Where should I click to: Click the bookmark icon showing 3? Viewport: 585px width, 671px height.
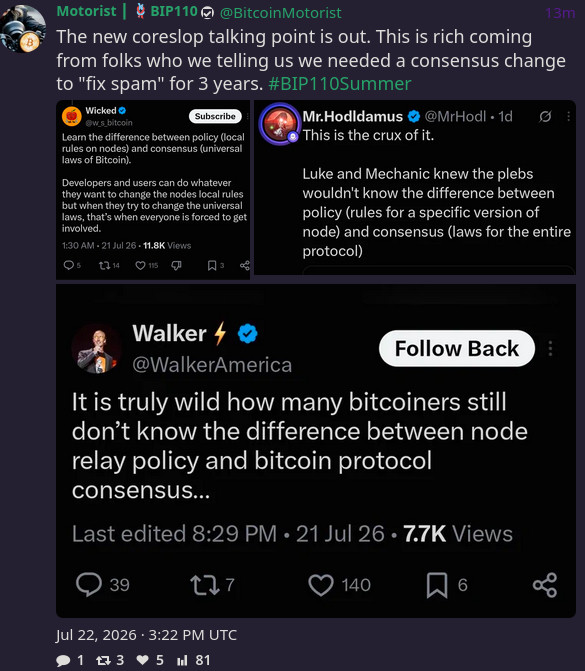point(212,266)
